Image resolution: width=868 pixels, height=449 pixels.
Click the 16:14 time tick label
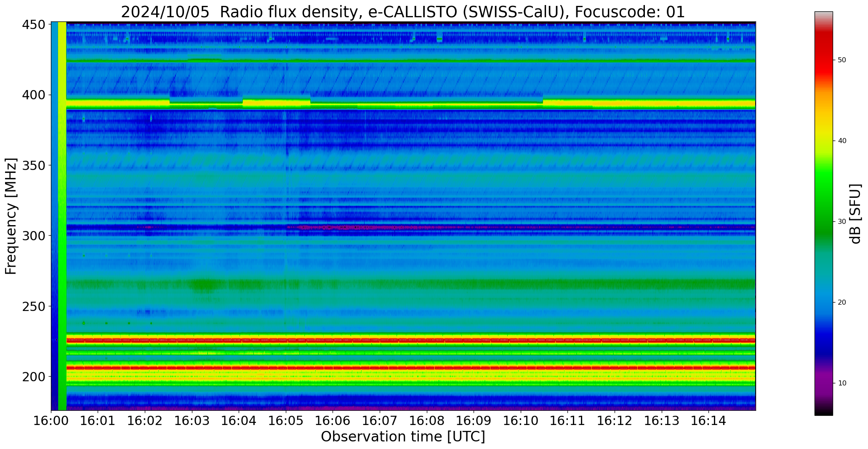pyautogui.click(x=709, y=420)
